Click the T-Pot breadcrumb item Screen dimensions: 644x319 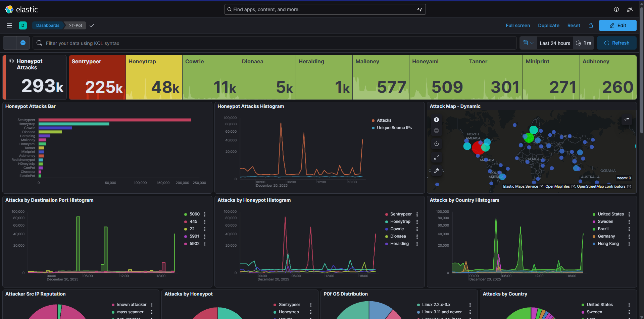tap(76, 25)
